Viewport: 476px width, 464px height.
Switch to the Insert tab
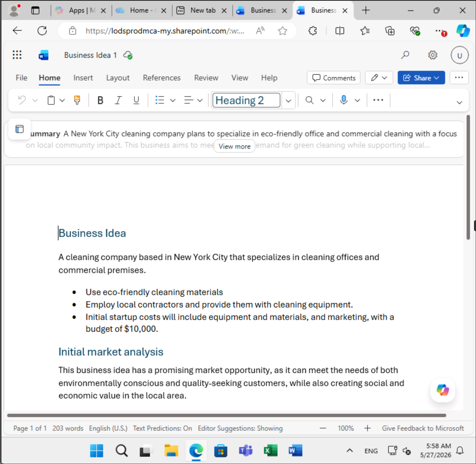pos(83,78)
